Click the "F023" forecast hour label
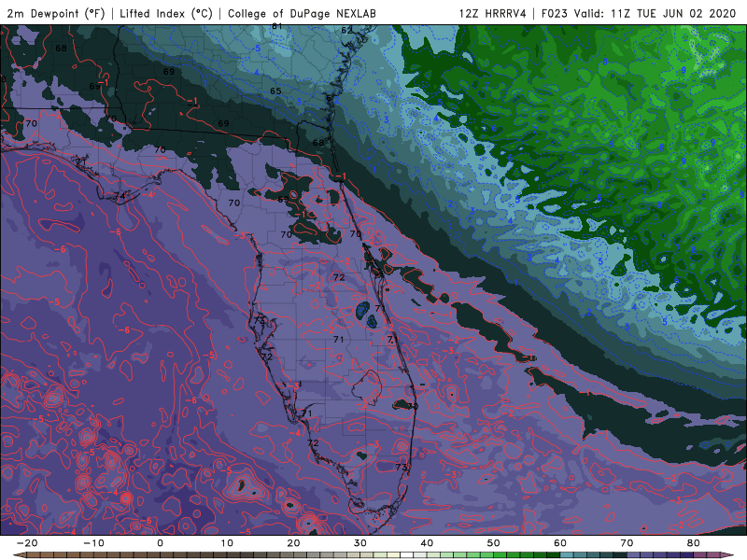This screenshot has height=560, width=747. pos(554,13)
